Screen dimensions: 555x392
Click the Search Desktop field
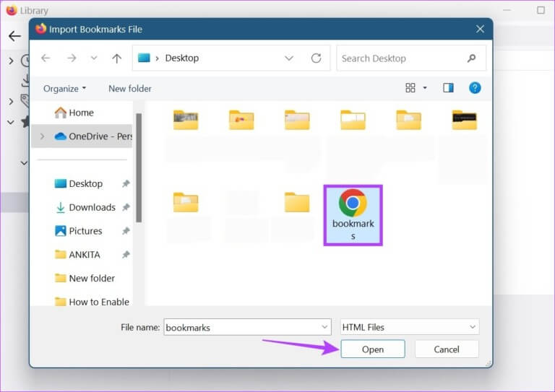pos(411,58)
